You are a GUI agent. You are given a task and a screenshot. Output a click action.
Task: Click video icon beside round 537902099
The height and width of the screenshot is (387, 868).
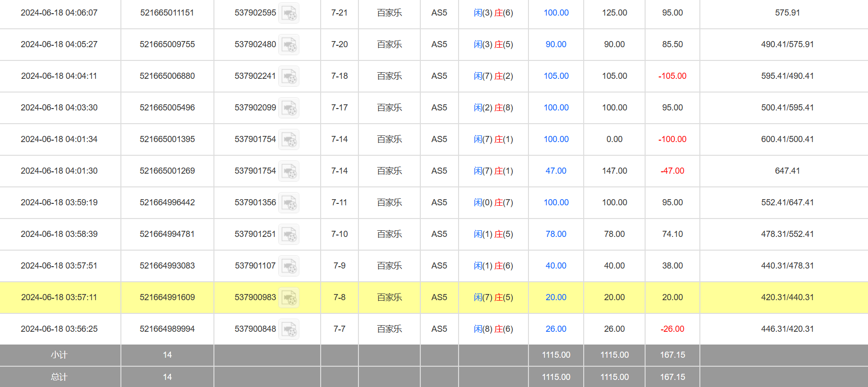[x=289, y=108]
